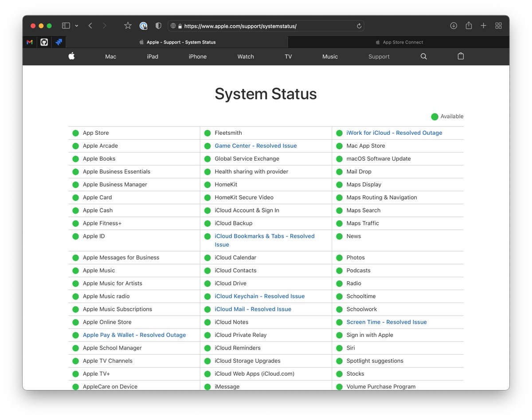Open the pinned Jira tab
Image resolution: width=532 pixels, height=420 pixels.
(x=59, y=42)
